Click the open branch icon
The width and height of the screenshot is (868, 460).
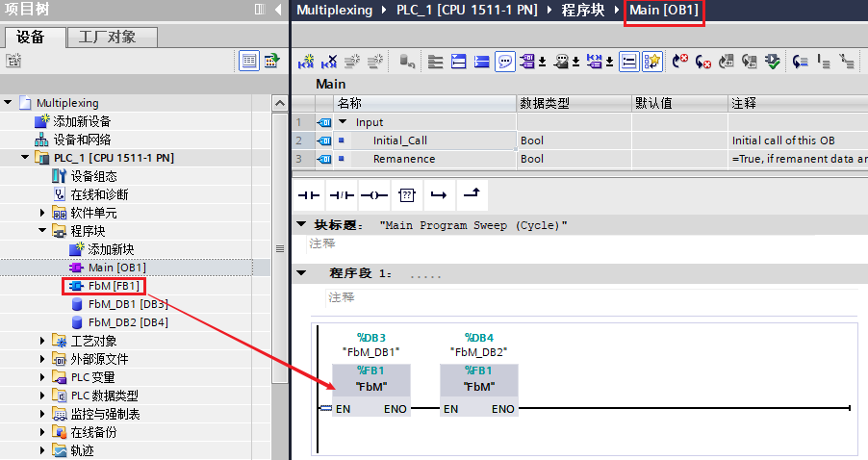pyautogui.click(x=439, y=195)
